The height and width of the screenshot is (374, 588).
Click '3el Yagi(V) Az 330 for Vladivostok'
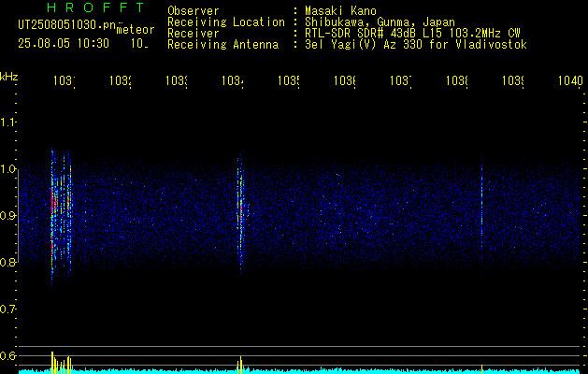tap(416, 45)
